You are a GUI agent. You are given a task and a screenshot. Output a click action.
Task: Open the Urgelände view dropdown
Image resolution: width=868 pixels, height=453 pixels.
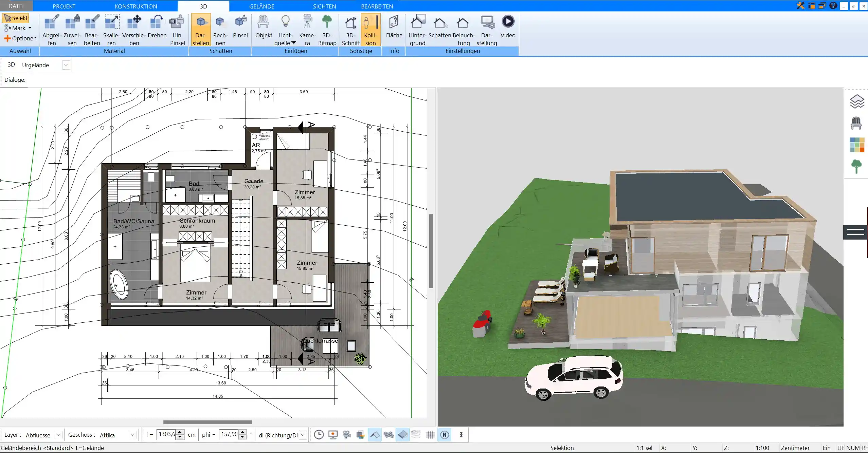tap(66, 65)
